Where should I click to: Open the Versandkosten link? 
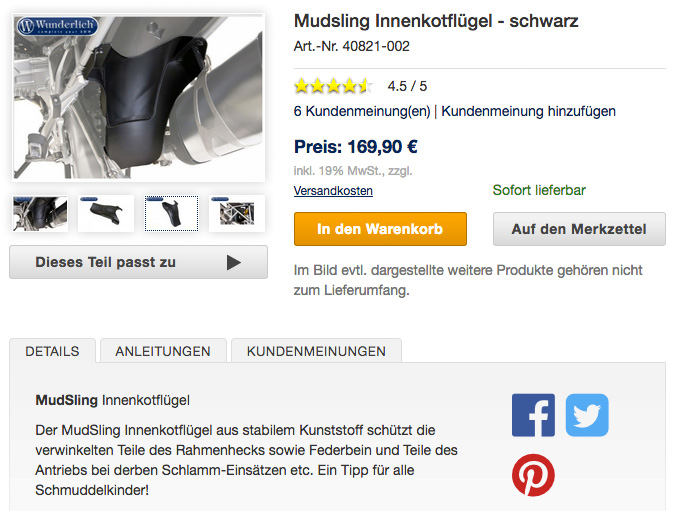333,191
